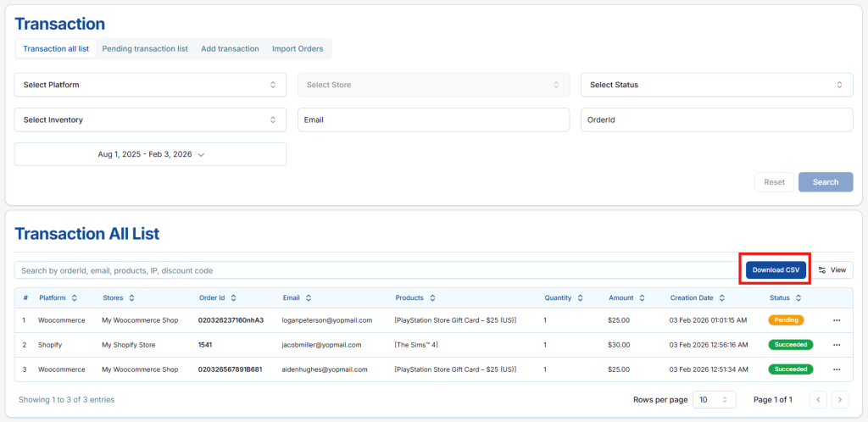Open row actions for the Pending transaction

(x=837, y=320)
